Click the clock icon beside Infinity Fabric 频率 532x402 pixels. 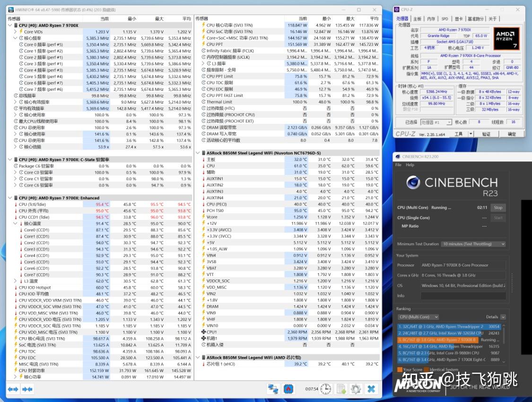pyautogui.click(x=203, y=51)
